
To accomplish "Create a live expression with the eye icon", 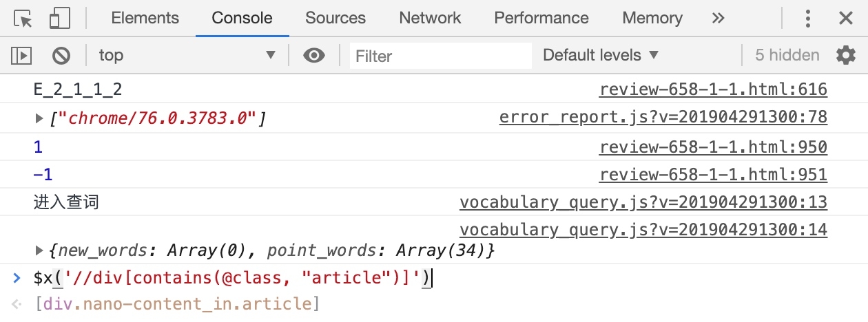I will [x=314, y=56].
